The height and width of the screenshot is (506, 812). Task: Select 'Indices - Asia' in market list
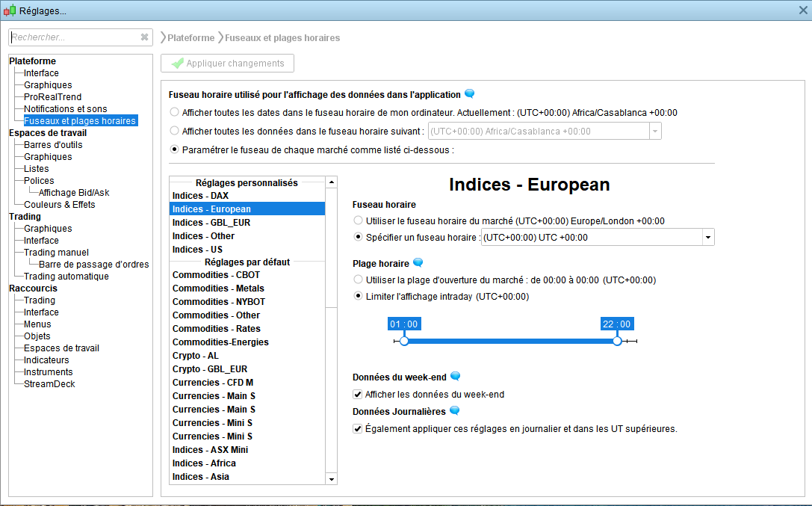247,477
